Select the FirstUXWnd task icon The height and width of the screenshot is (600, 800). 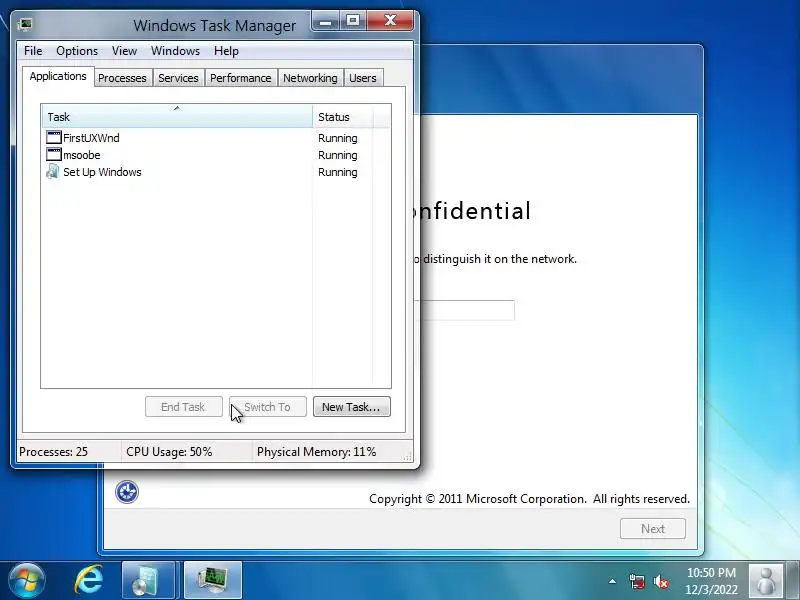pos(54,138)
